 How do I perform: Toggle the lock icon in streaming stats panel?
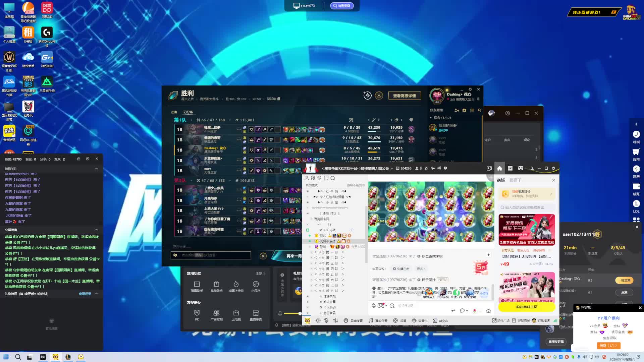(78, 159)
